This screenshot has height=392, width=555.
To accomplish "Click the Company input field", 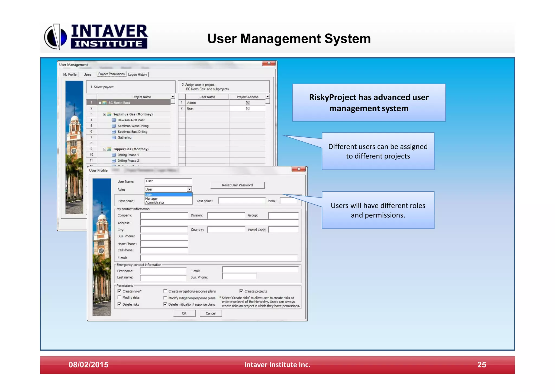I will coord(164,216).
